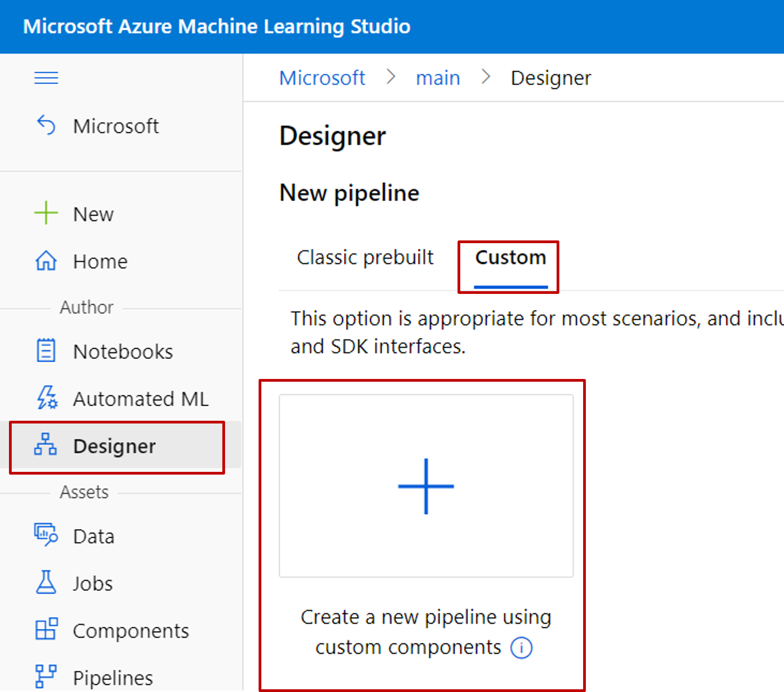Click the Pipelines flow icon
The height and width of the screenshot is (692, 784).
[x=46, y=676]
